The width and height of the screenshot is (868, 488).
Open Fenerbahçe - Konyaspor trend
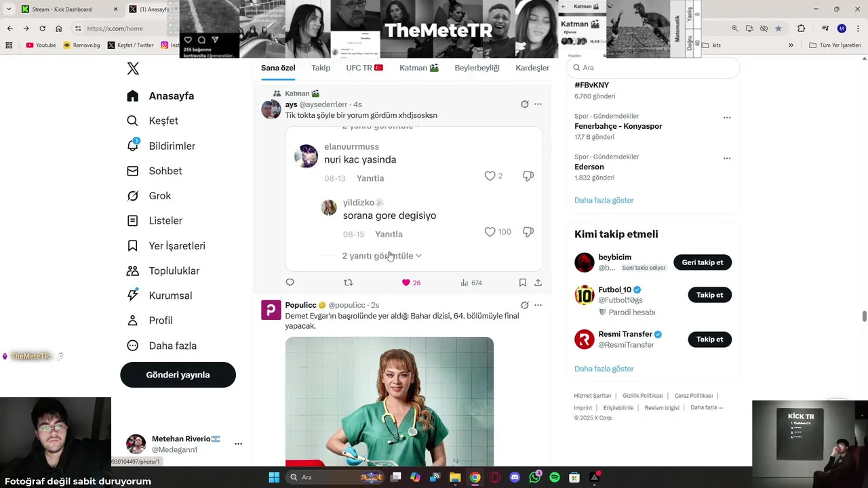coord(618,126)
